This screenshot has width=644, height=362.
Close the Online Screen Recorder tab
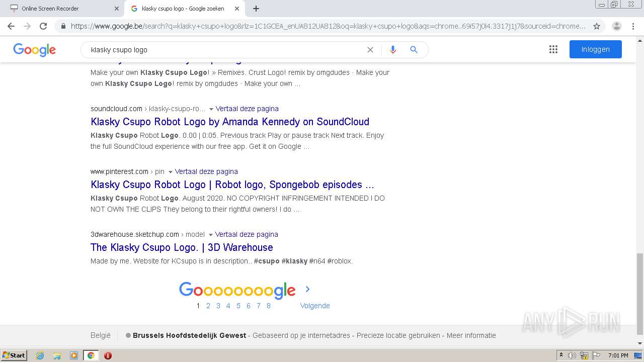pos(117,9)
